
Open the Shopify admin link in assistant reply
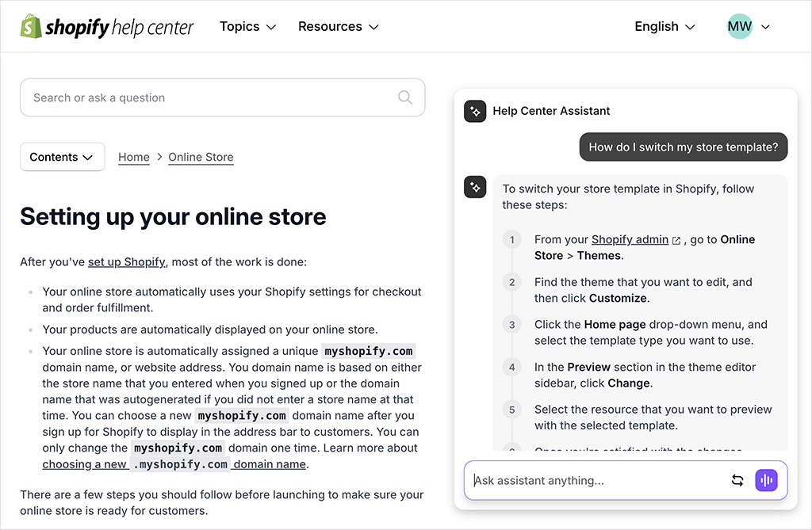630,239
